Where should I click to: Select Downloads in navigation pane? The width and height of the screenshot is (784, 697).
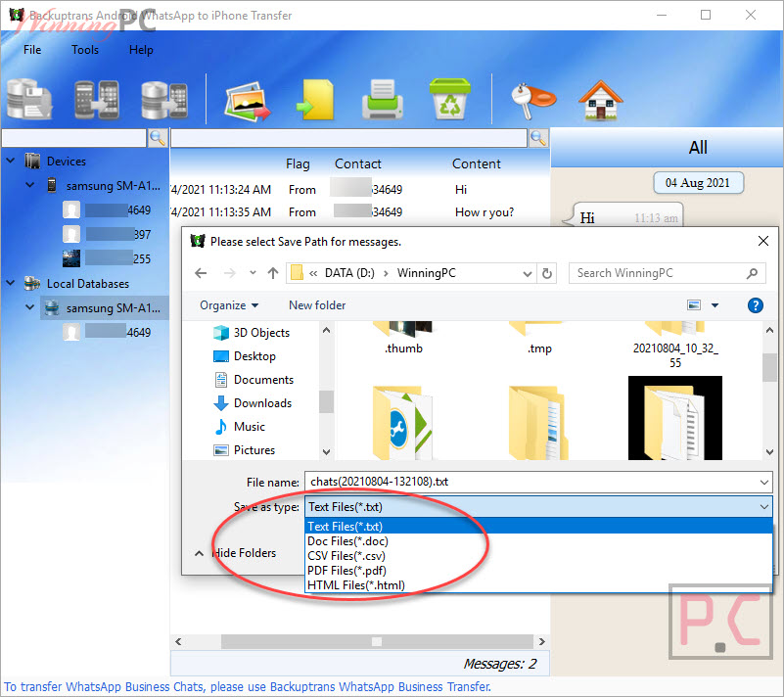[x=253, y=403]
